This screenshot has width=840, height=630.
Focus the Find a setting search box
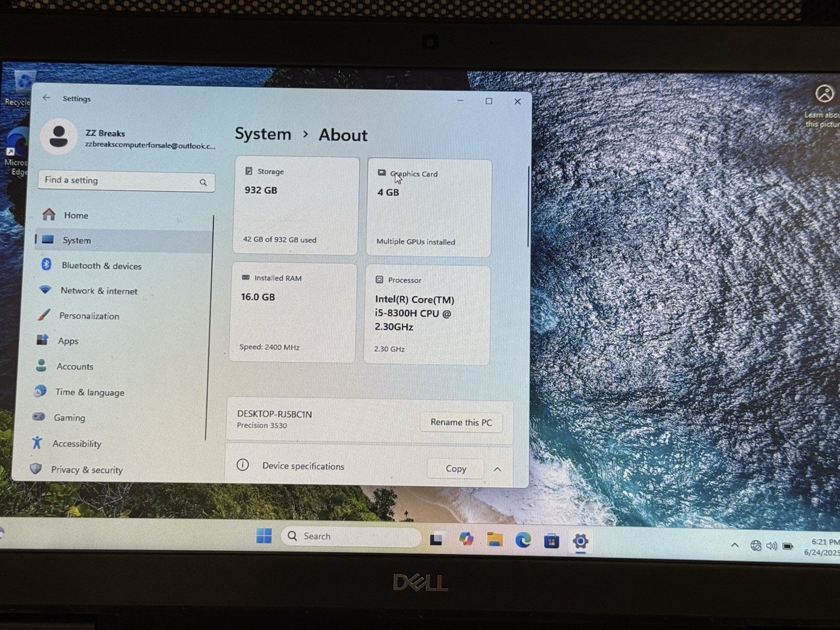point(126,181)
